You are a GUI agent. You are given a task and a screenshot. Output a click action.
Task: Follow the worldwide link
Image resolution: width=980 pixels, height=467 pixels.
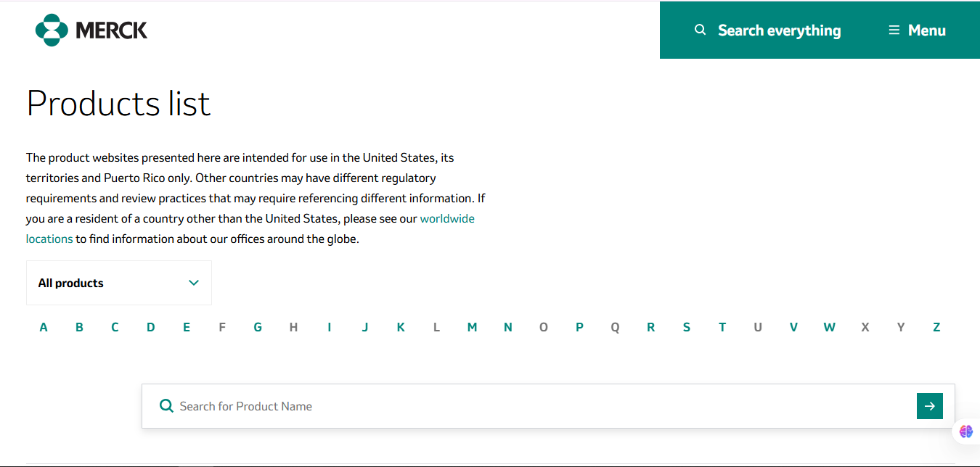pyautogui.click(x=447, y=218)
